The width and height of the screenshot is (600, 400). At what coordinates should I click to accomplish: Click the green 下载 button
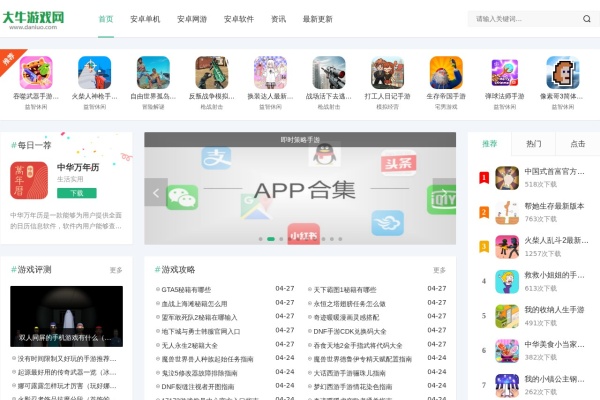[x=77, y=193]
